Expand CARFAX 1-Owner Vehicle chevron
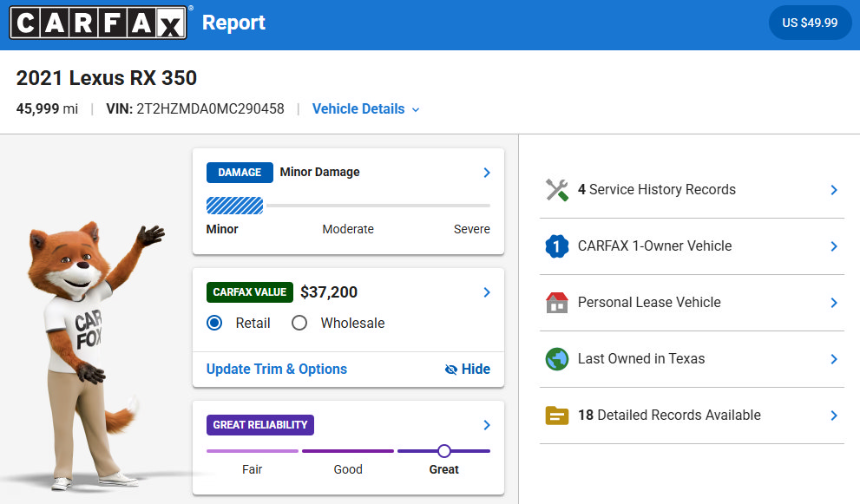The width and height of the screenshot is (860, 504). coord(834,246)
